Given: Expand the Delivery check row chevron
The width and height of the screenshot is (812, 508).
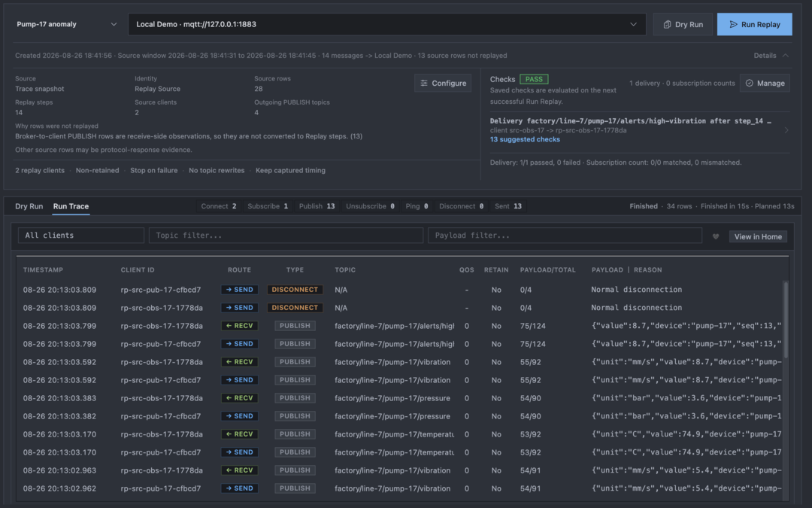Looking at the screenshot, I should coord(786,130).
